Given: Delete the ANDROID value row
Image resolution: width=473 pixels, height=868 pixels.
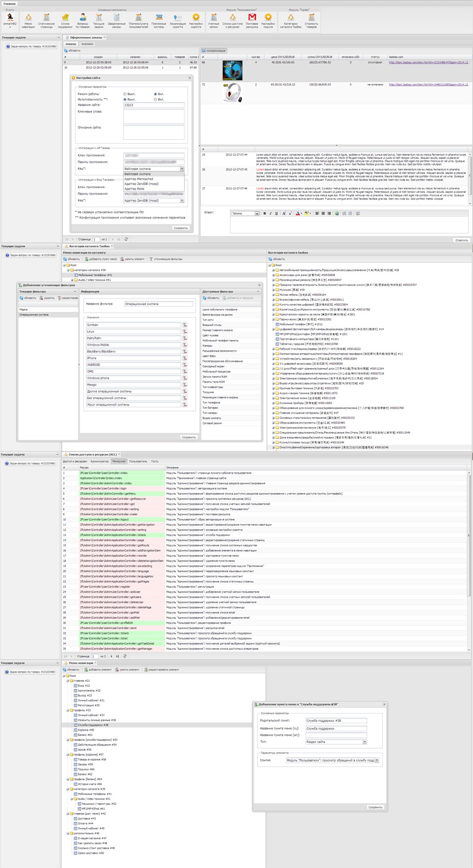Looking at the screenshot, I should tap(185, 365).
